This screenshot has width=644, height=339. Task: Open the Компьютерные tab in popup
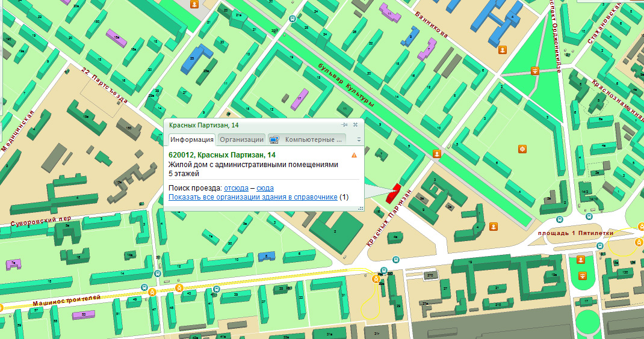point(314,139)
